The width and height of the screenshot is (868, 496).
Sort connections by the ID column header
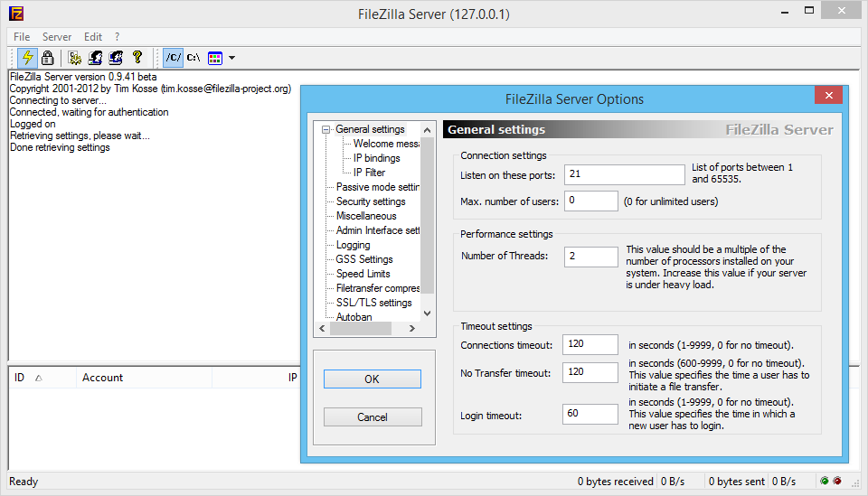coord(42,378)
